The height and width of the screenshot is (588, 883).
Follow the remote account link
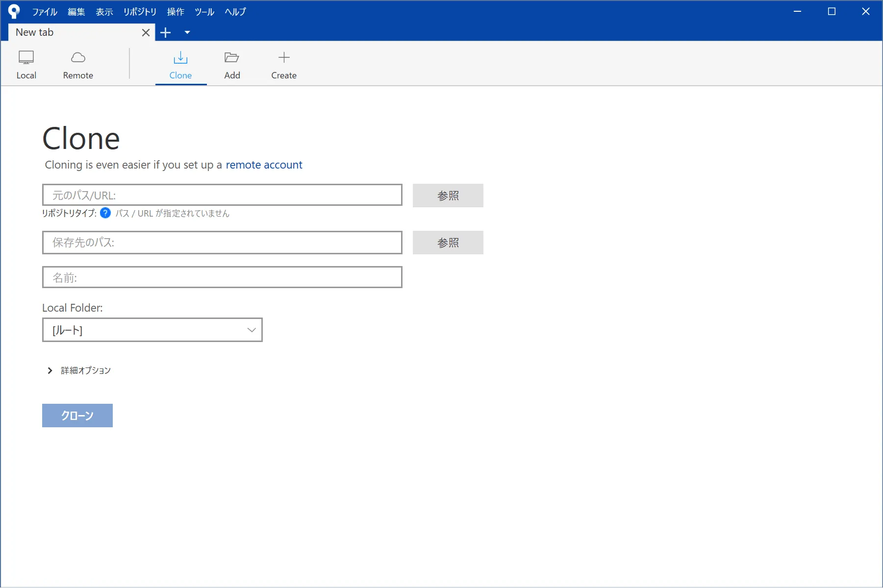click(264, 165)
